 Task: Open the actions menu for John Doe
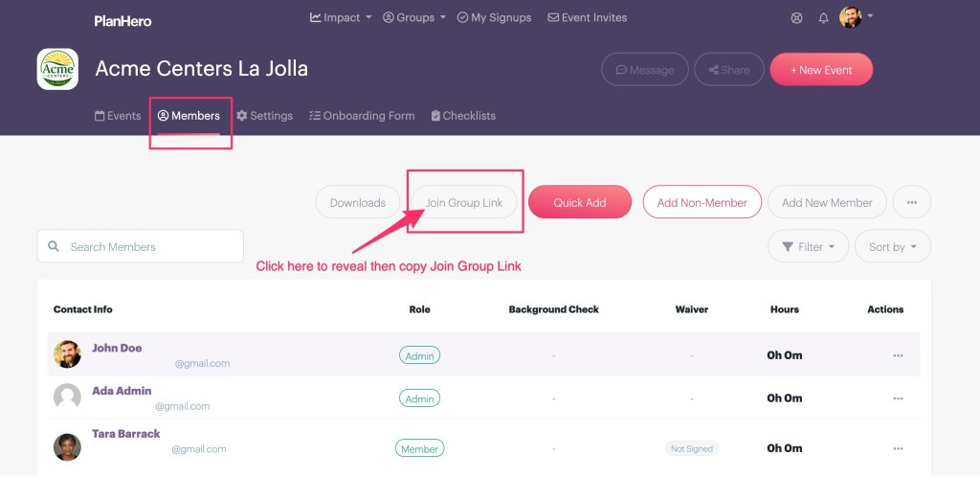coord(898,355)
